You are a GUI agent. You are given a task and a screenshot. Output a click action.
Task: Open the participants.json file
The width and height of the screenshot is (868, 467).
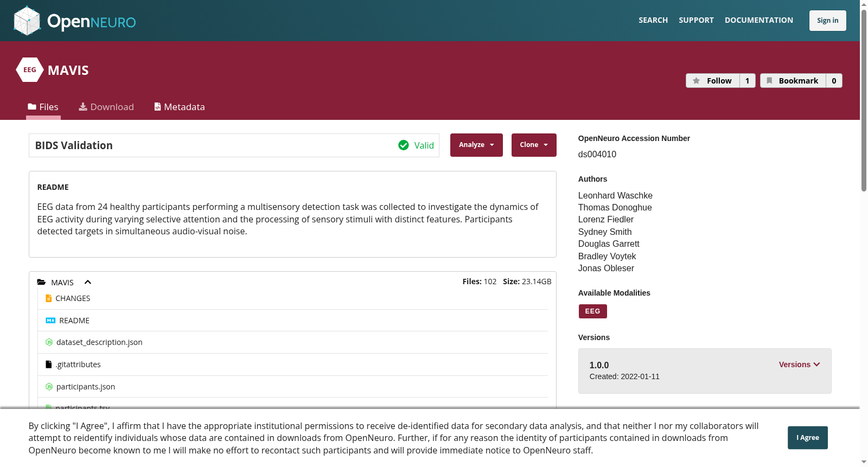click(86, 387)
